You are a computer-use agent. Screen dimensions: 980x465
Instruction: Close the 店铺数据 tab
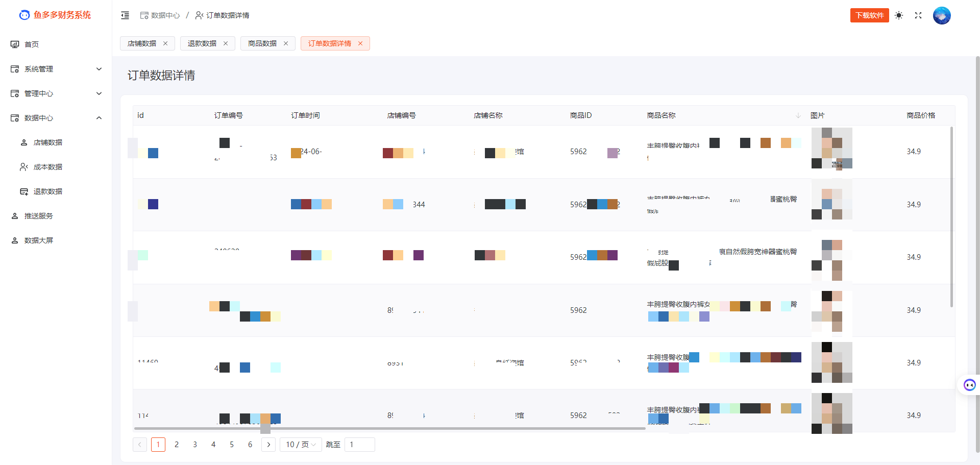click(x=165, y=43)
